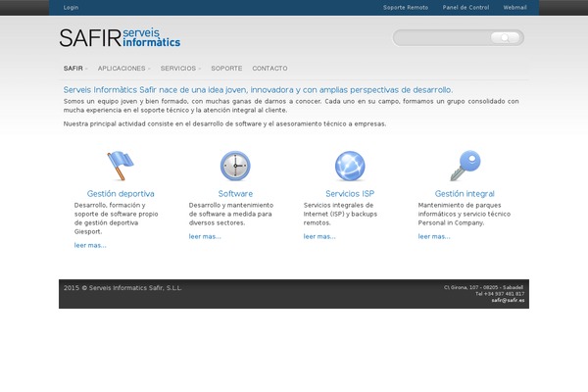Go to the SOPORTE menu item
Screen dimensions: 588x392
coord(226,69)
